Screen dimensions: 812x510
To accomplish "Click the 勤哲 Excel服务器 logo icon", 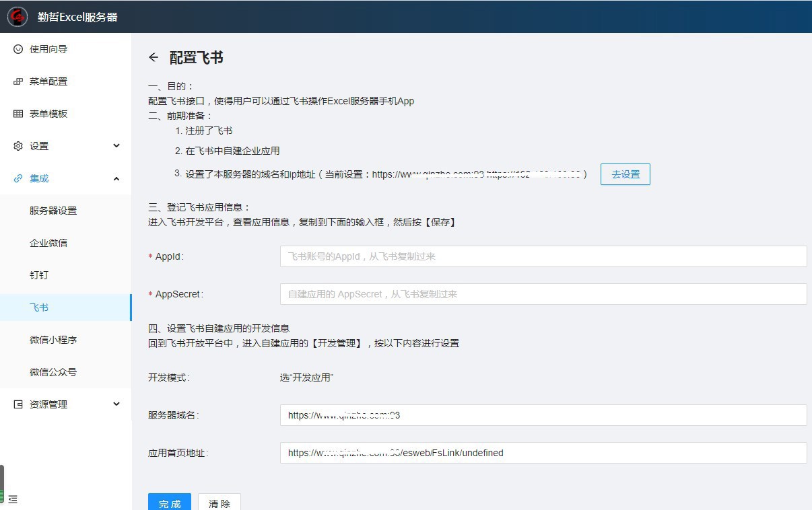I will tap(18, 17).
